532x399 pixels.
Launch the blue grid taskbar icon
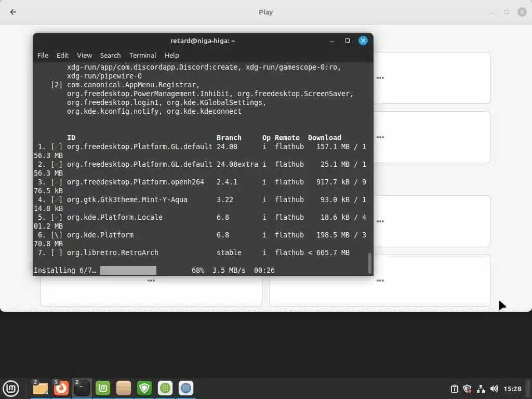pyautogui.click(x=186, y=388)
